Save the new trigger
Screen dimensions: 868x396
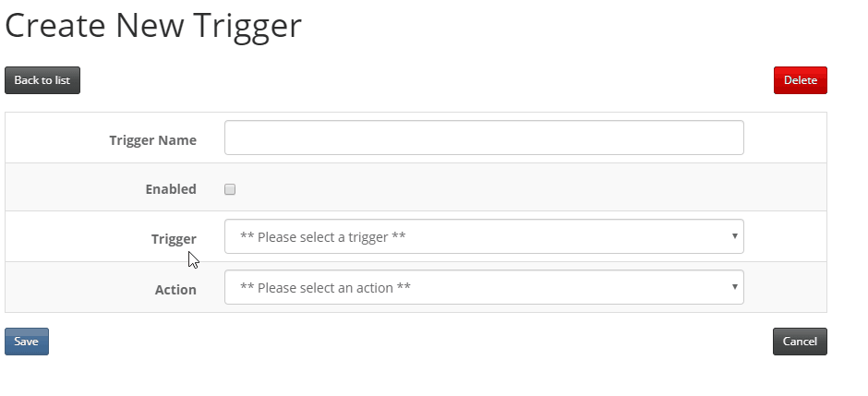click(x=27, y=342)
